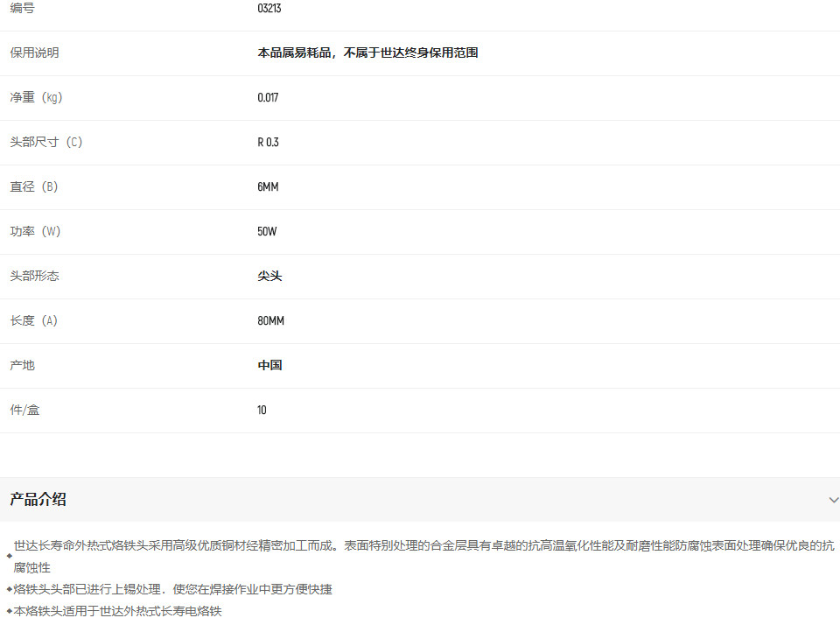The height and width of the screenshot is (618, 840).
Task: Click the 直径 (B) label
Action: 34,186
